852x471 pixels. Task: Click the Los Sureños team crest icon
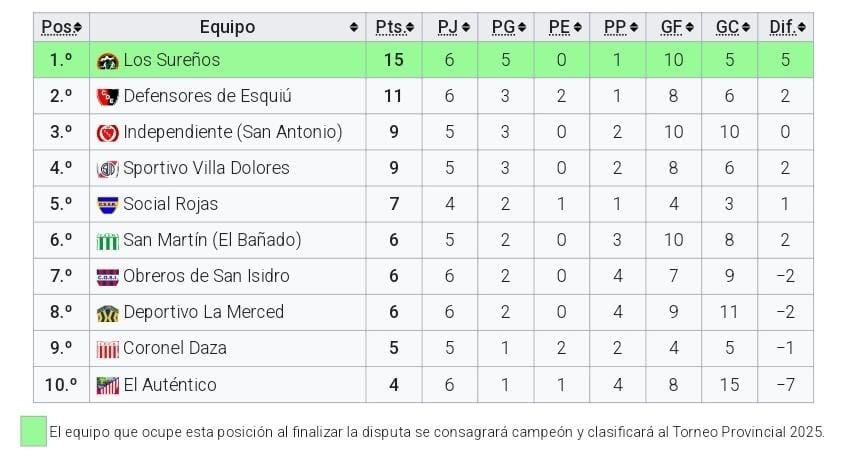[107, 61]
